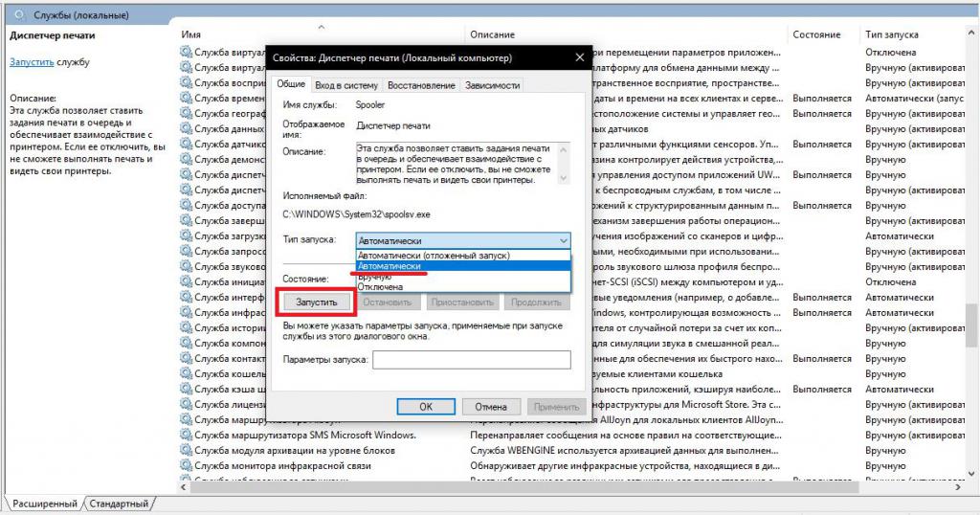Click gear icon beside Служба интерф… row
This screenshot has width=980, height=515.
coord(187,297)
